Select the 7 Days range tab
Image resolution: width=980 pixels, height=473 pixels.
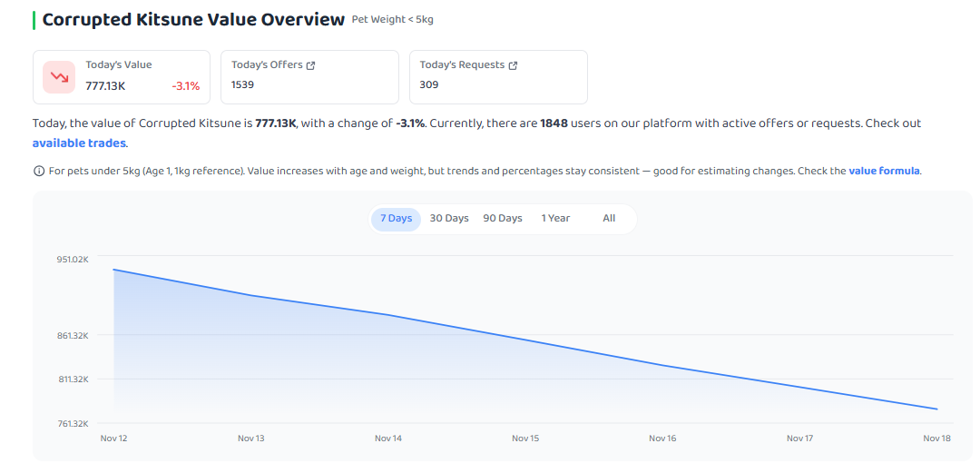(397, 219)
